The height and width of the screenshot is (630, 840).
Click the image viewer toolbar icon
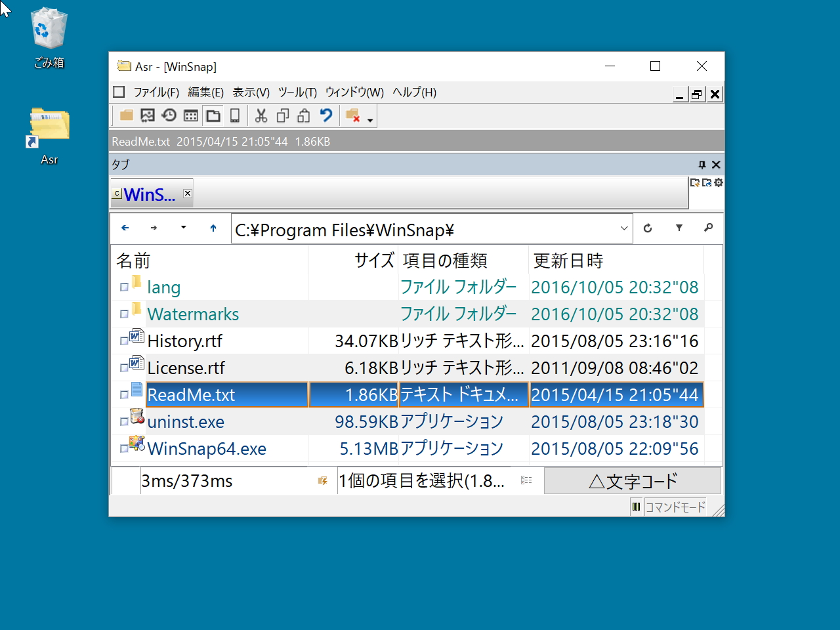click(148, 115)
